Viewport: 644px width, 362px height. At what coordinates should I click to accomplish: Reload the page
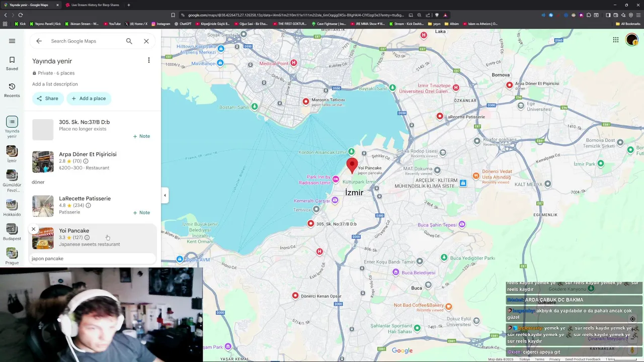point(20,15)
